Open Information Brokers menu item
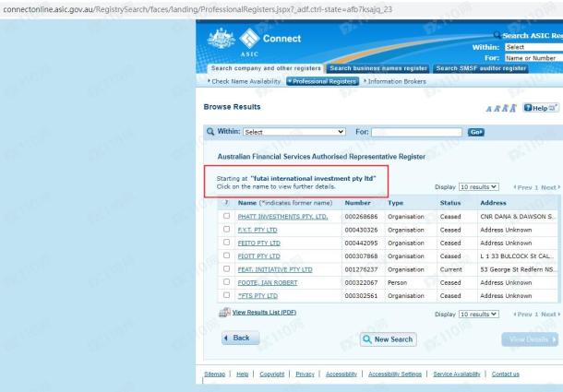The image size is (563, 392). click(395, 81)
